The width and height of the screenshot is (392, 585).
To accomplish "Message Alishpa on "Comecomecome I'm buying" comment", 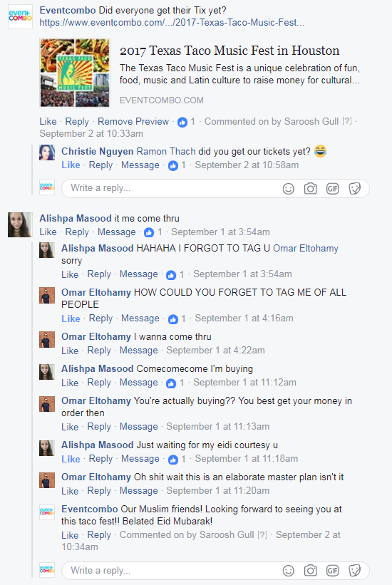I will [138, 383].
